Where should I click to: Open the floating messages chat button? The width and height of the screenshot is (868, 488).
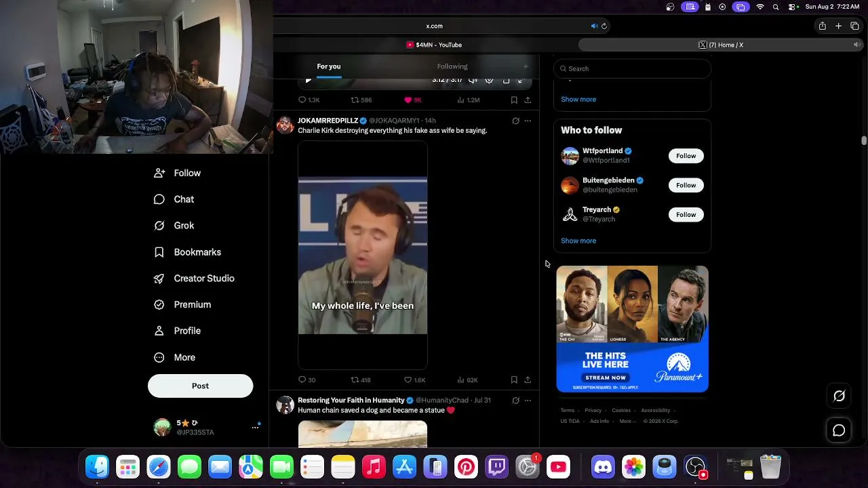pyautogui.click(x=839, y=430)
